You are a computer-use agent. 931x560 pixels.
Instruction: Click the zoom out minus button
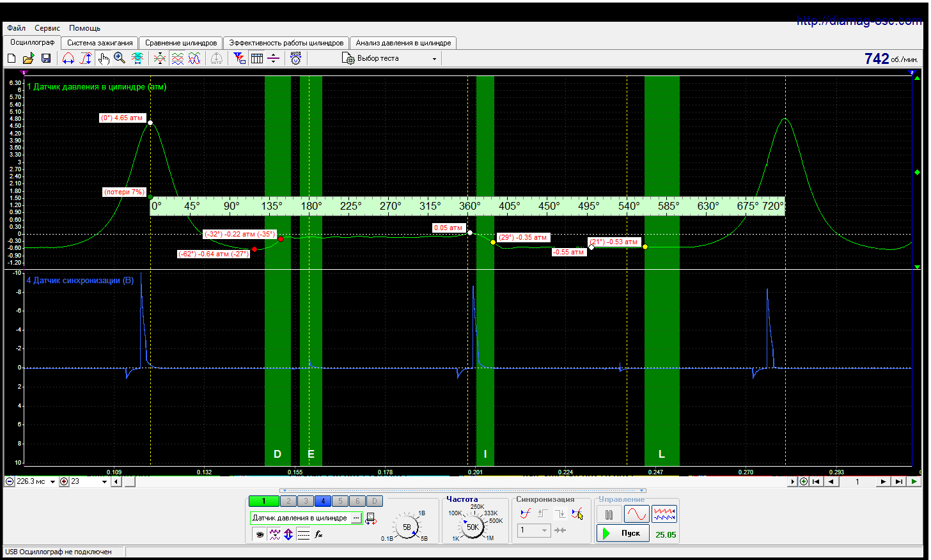(10, 481)
